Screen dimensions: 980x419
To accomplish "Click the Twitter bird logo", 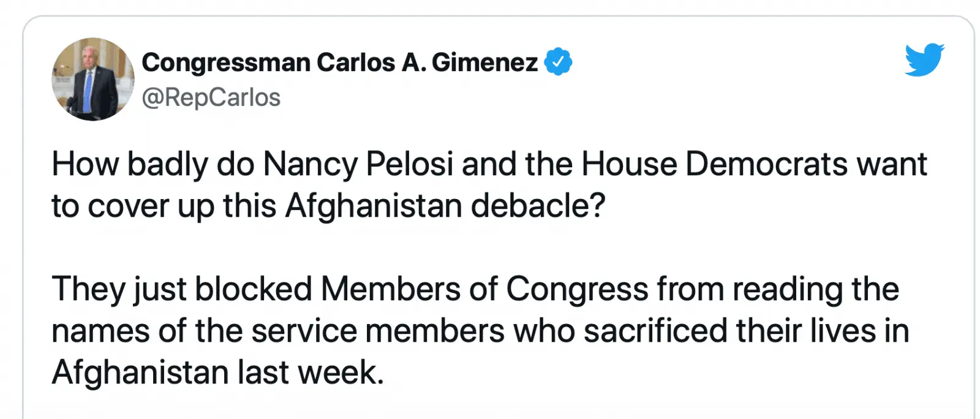I will (924, 59).
